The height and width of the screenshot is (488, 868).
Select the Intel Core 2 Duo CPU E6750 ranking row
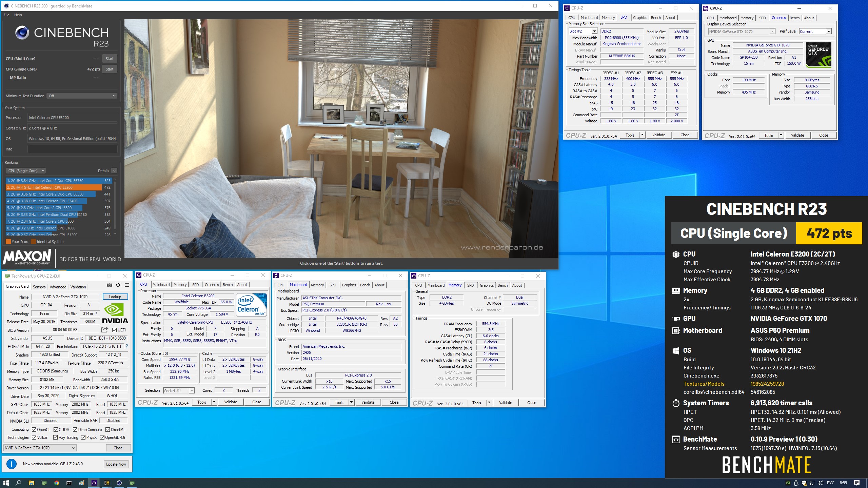[x=59, y=181]
